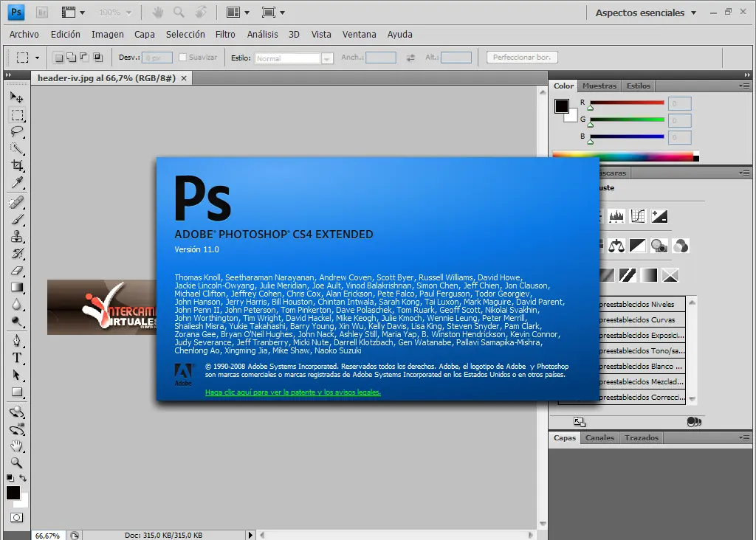Toggle Quick Mask mode at toolbar bottom

(16, 518)
